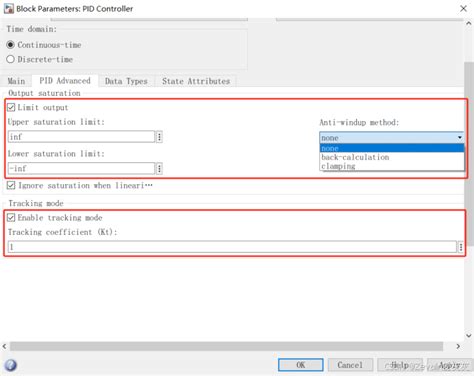Click the OK button
Image resolution: width=474 pixels, height=376 pixels.
pos(301,365)
